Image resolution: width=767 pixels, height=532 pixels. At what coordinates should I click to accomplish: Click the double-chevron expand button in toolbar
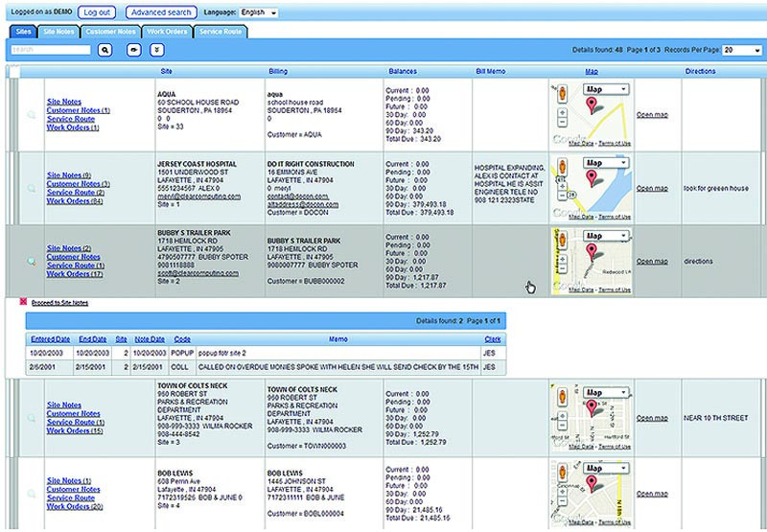[157, 49]
